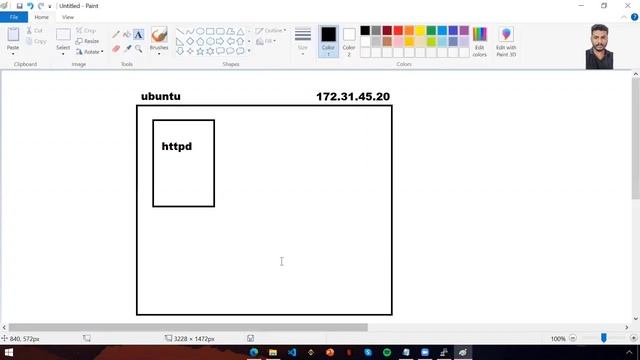Choose the Rounded rectangle shape
Viewport: 640px width, 360px height.
pos(220,31)
